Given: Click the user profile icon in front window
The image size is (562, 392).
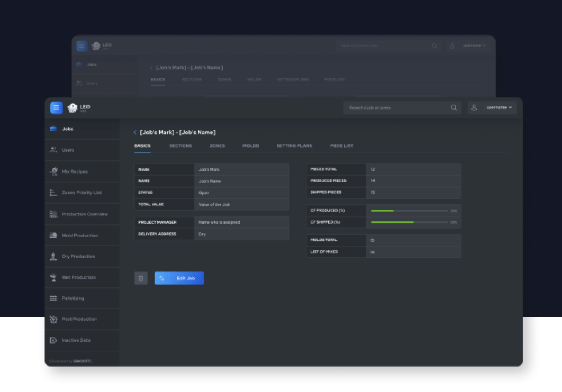Looking at the screenshot, I should pos(474,108).
